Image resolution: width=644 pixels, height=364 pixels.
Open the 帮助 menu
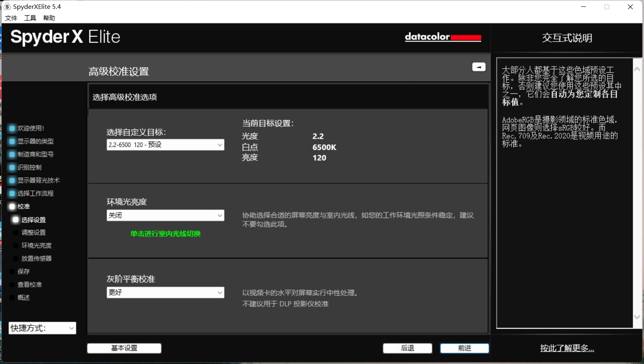pos(49,18)
